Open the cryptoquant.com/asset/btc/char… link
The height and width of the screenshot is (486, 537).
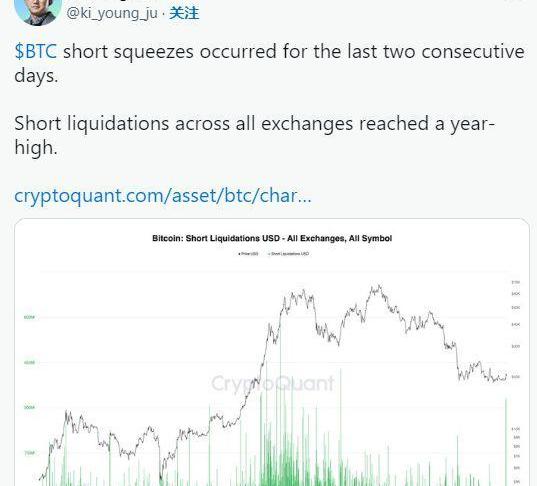tap(163, 196)
